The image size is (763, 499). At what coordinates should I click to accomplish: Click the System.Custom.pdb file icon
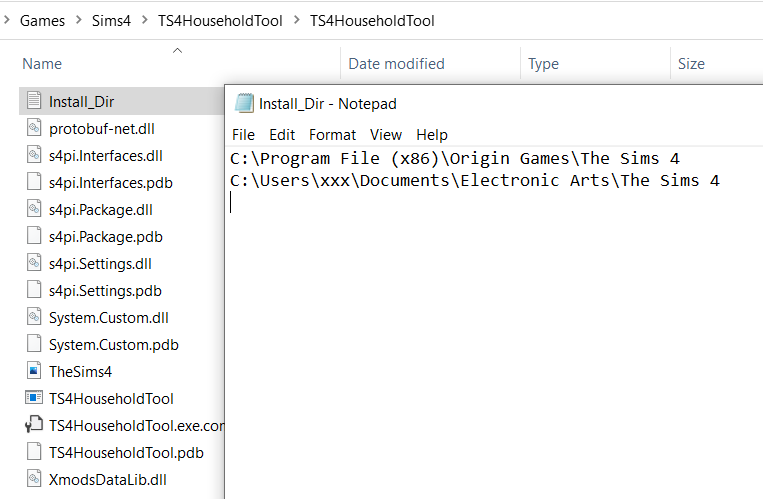pyautogui.click(x=34, y=344)
